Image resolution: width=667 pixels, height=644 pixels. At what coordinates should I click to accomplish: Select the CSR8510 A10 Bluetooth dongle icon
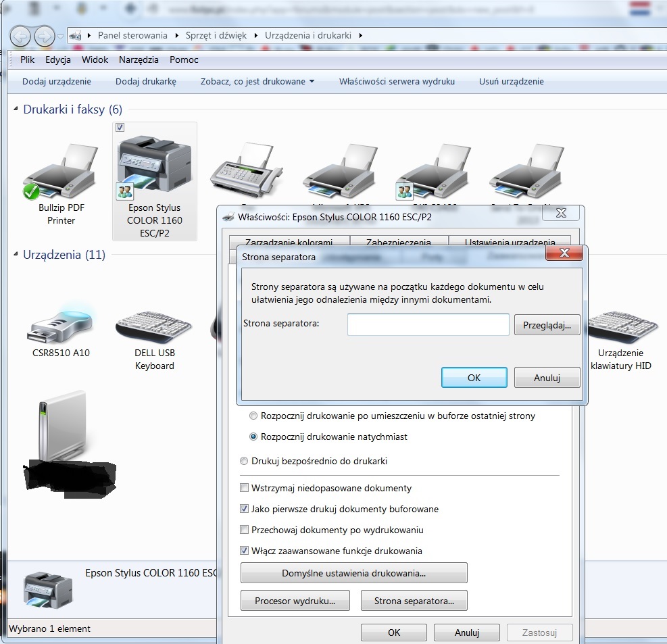pos(61,322)
